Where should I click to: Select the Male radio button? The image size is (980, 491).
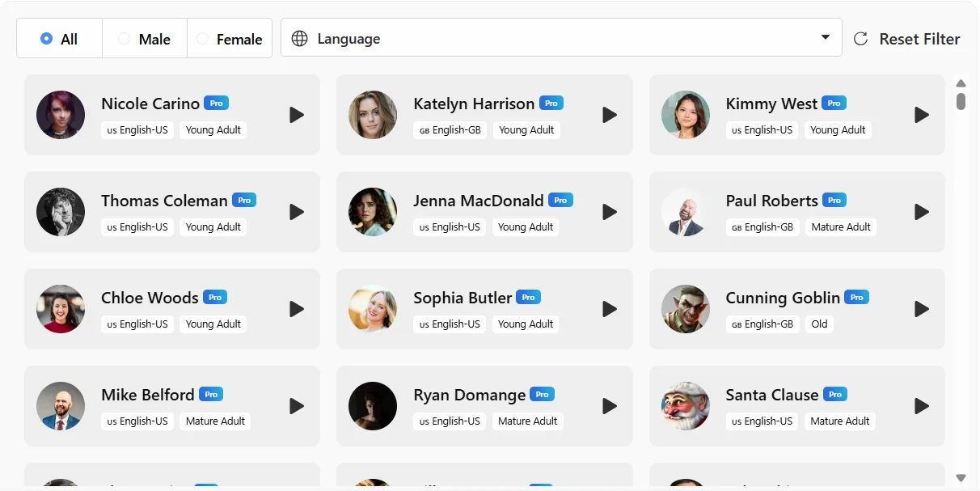coord(124,38)
